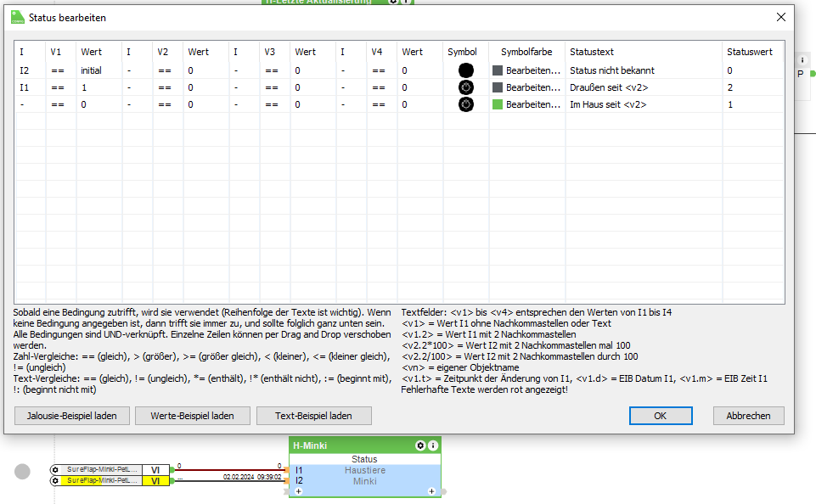Click the black circle symbol for "Status nicht bekannt"
This screenshot has height=504, width=816.
coord(464,70)
